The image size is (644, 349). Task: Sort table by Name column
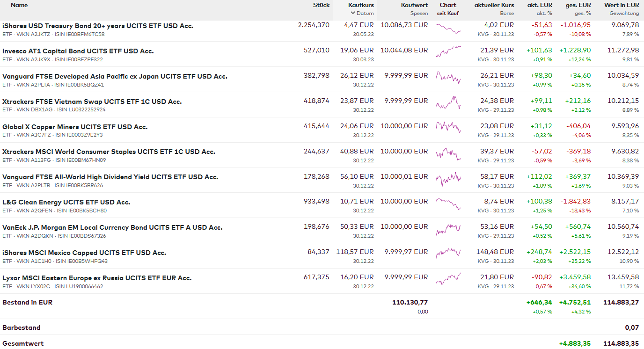click(x=19, y=5)
